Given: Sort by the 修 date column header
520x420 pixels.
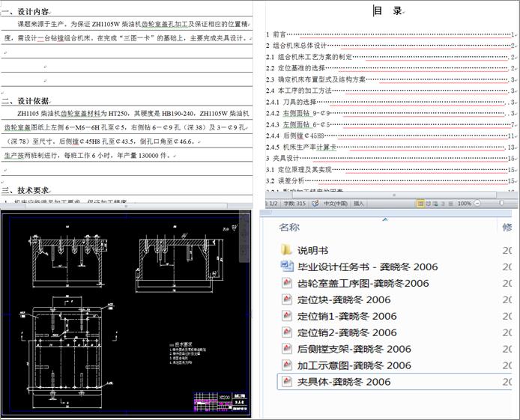Looking at the screenshot, I should [x=507, y=228].
